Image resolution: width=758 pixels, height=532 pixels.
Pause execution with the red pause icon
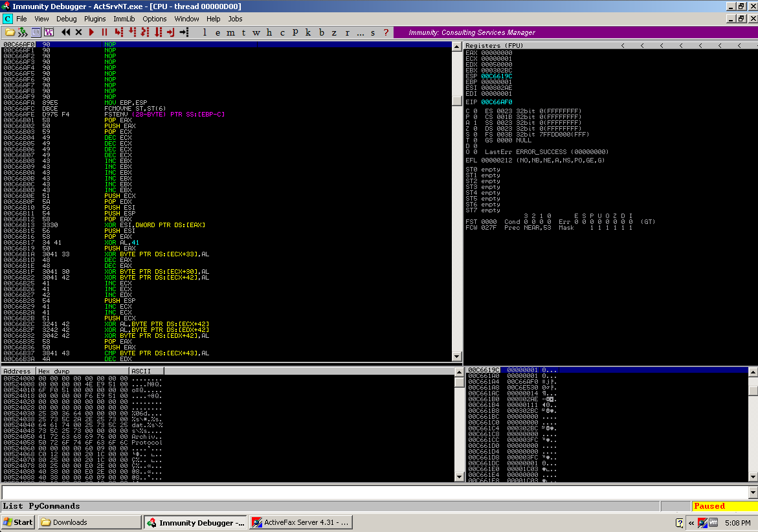(104, 32)
